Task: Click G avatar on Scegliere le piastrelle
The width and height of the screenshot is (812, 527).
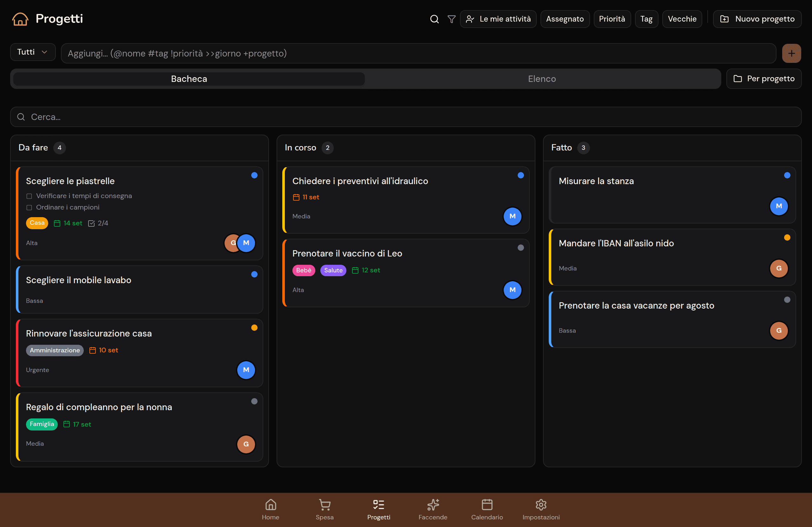Action: pos(232,243)
